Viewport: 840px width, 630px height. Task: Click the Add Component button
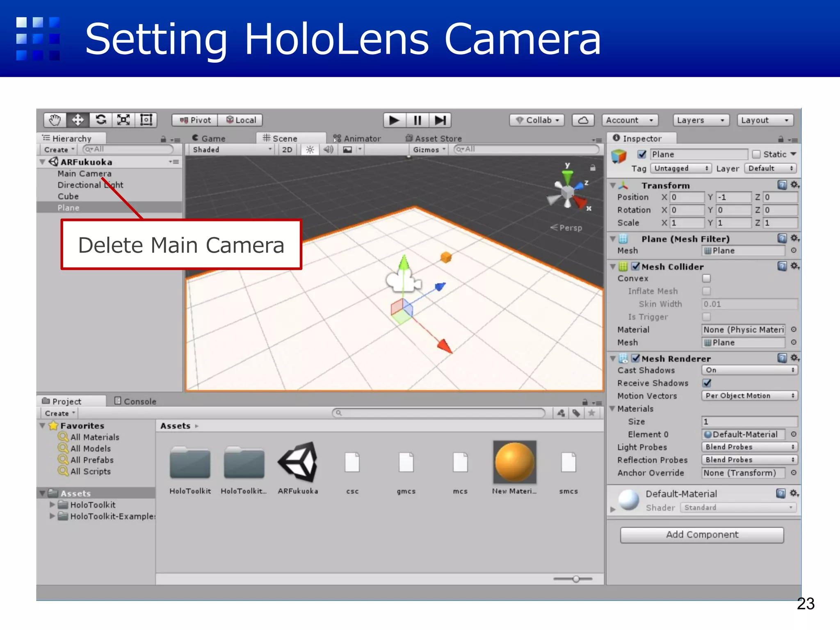(x=702, y=535)
